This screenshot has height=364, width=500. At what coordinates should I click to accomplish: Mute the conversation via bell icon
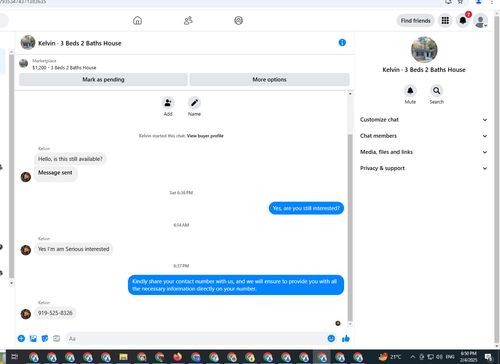[410, 91]
